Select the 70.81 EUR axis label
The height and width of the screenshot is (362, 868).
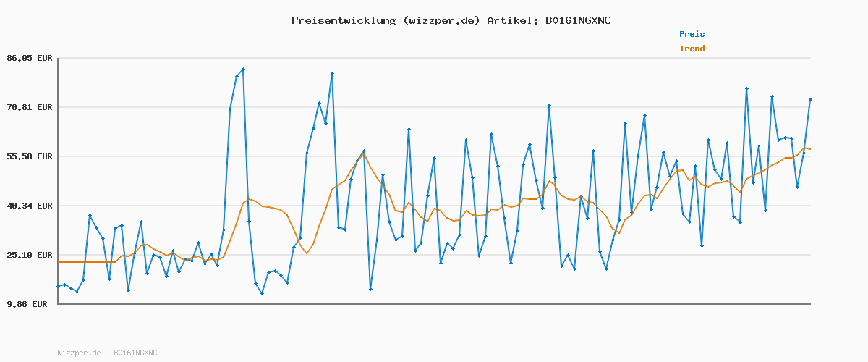(x=30, y=107)
